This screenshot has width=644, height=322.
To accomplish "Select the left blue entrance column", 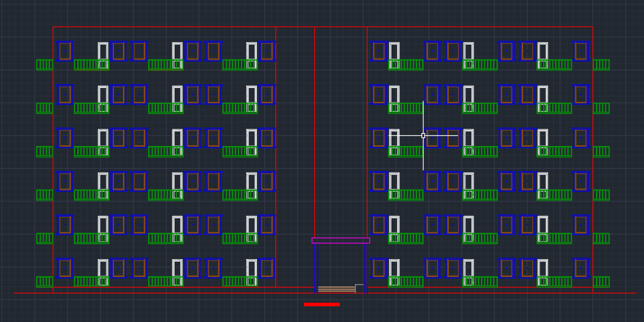I will 317,266.
